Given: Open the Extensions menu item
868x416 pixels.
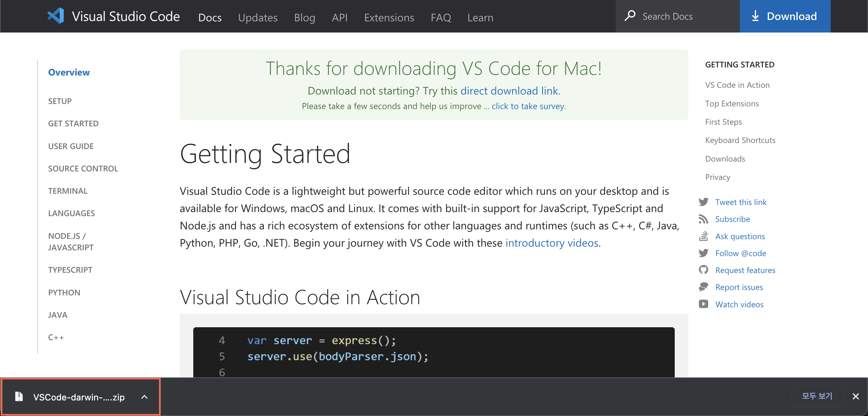Looking at the screenshot, I should 389,17.
